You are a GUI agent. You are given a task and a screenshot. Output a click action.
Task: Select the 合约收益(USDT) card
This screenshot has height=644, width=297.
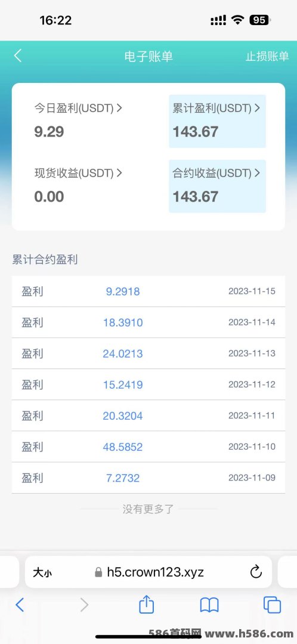217,186
